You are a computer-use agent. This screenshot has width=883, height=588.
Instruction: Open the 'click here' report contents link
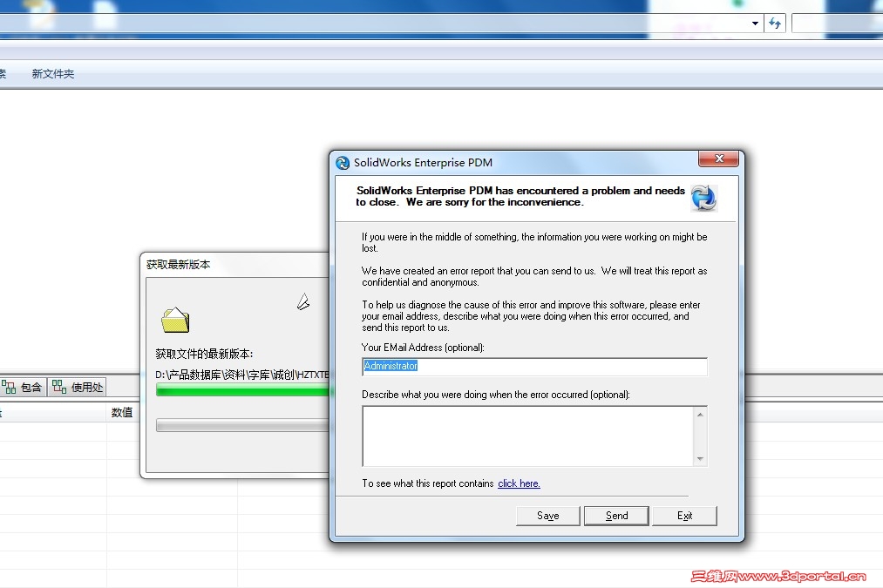519,483
